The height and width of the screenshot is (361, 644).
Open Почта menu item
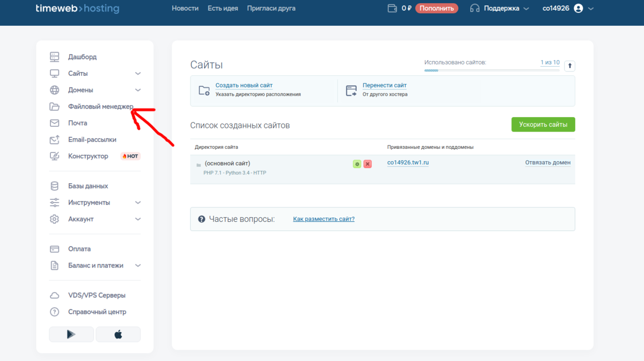(x=77, y=123)
